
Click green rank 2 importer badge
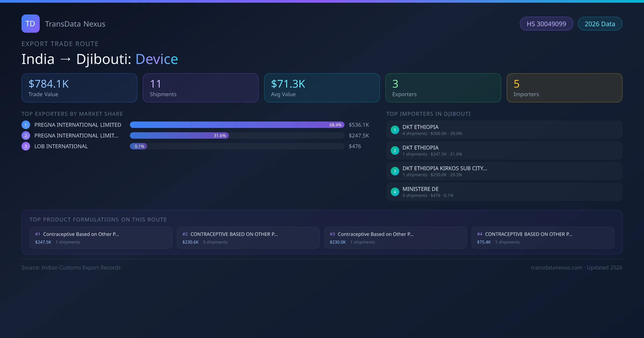pyautogui.click(x=395, y=150)
